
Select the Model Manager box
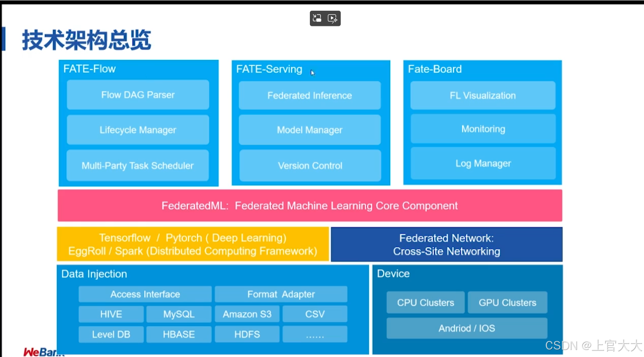click(x=310, y=130)
